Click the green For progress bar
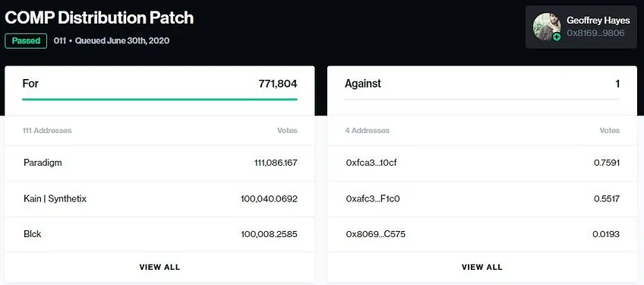The image size is (644, 285). pyautogui.click(x=159, y=99)
